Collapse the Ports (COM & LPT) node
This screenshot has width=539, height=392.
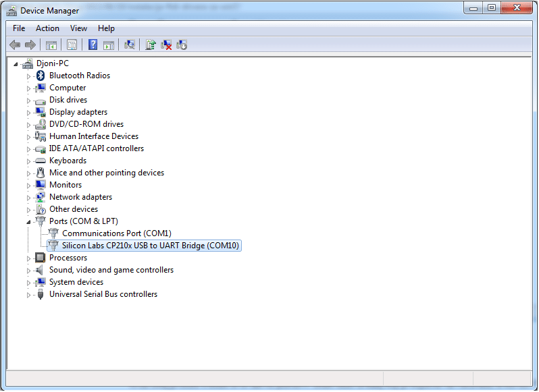[29, 221]
